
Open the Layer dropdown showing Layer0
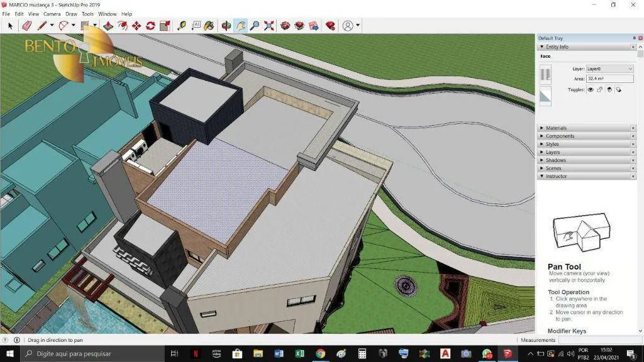click(609, 69)
